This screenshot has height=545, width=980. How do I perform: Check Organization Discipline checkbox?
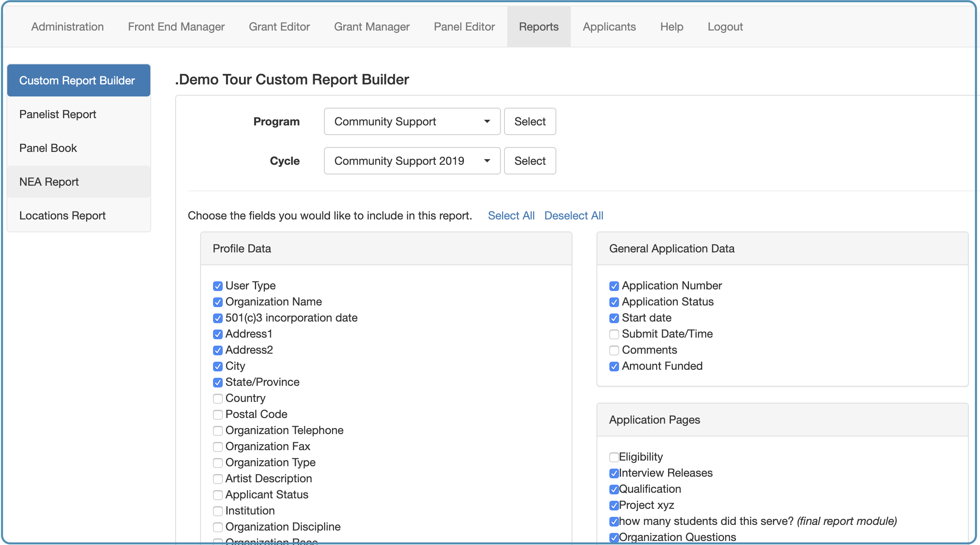click(218, 527)
